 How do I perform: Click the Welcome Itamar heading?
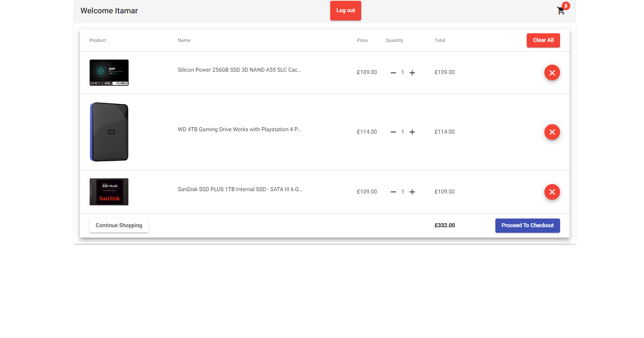pos(109,11)
